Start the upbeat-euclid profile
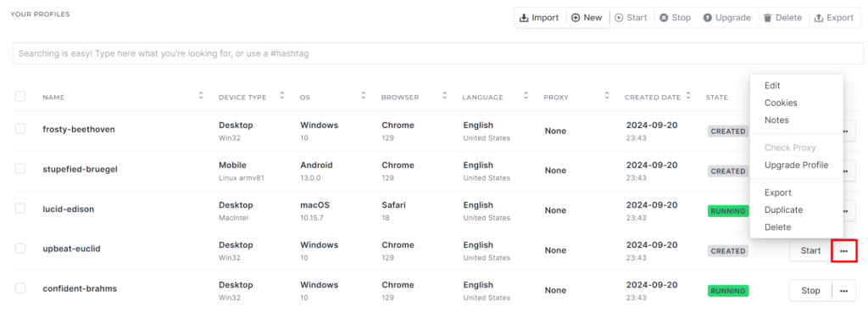 click(x=810, y=251)
